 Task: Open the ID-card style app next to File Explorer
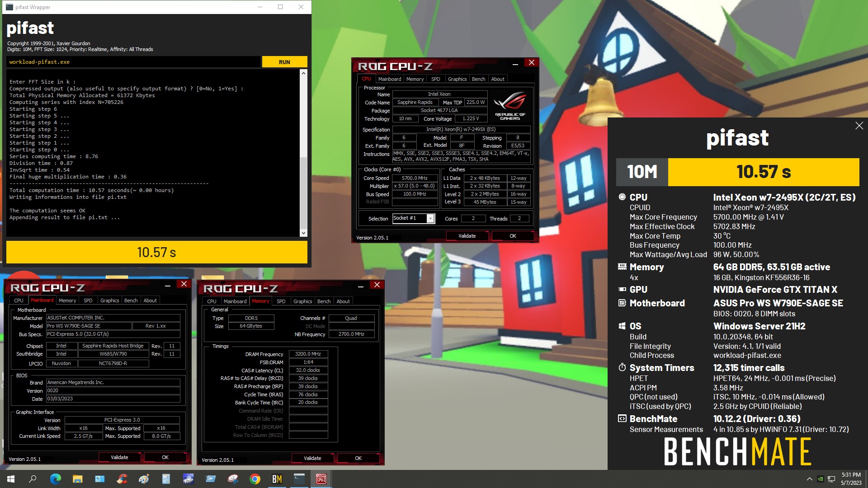pos(99,479)
